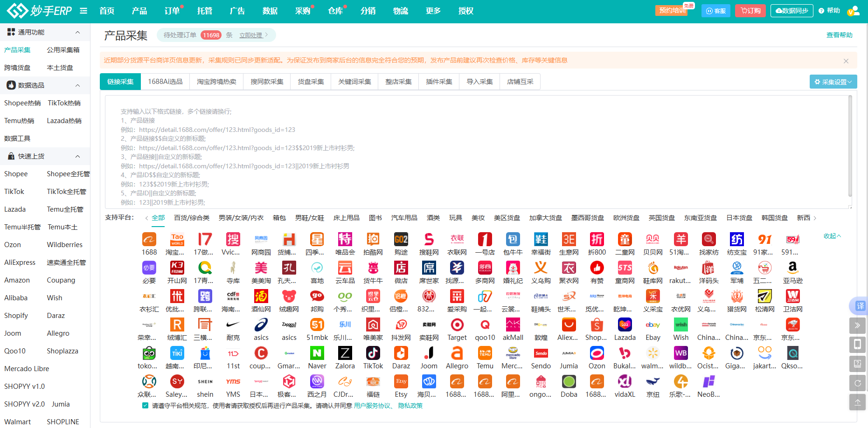Toggle the hamburger menu collapse icon
Viewport: 868px width, 428px height.
click(83, 11)
